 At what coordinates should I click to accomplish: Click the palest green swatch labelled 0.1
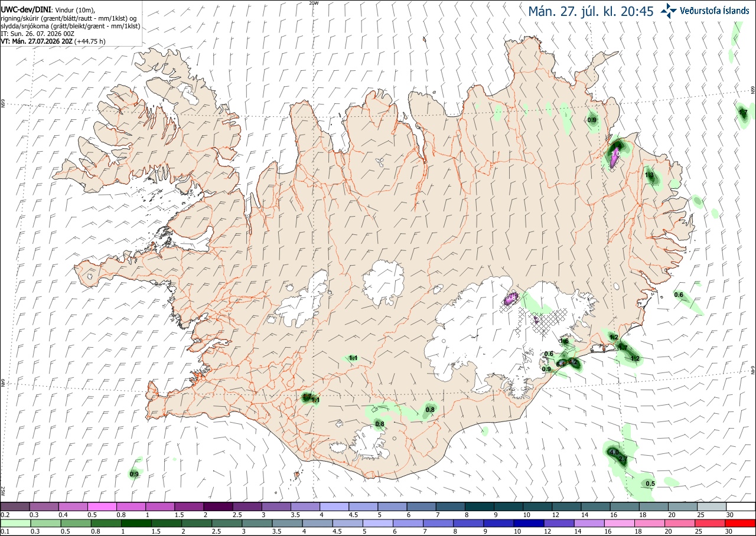15,523
